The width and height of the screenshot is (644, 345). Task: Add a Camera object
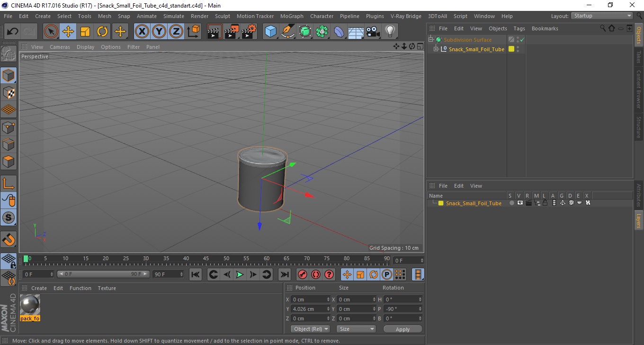(x=373, y=32)
